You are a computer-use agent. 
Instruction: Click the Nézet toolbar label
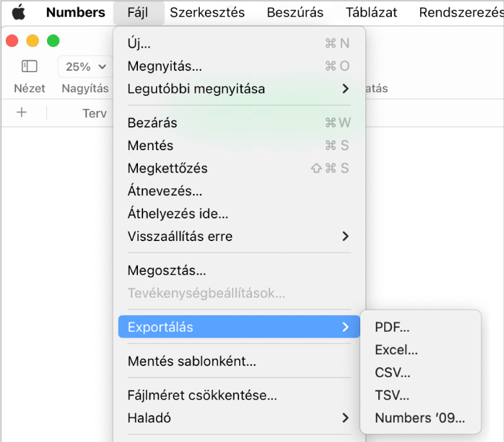(29, 88)
